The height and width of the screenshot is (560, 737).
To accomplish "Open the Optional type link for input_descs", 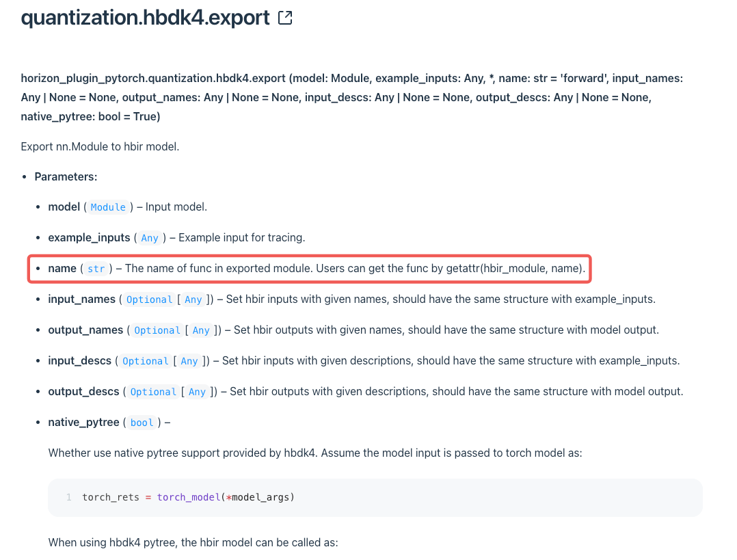I will (146, 361).
